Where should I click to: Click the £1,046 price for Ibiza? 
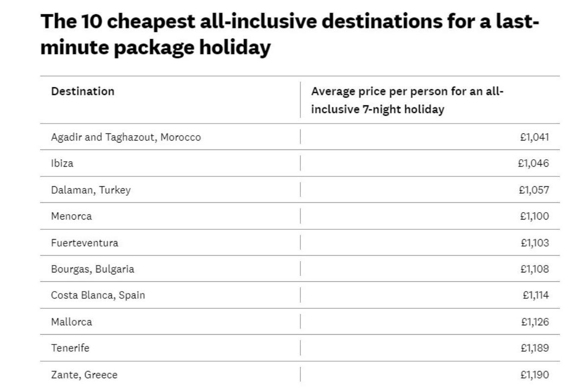533,163
